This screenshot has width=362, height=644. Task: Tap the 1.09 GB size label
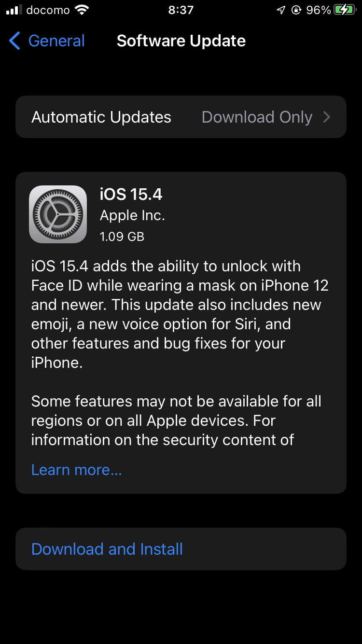[x=122, y=237]
